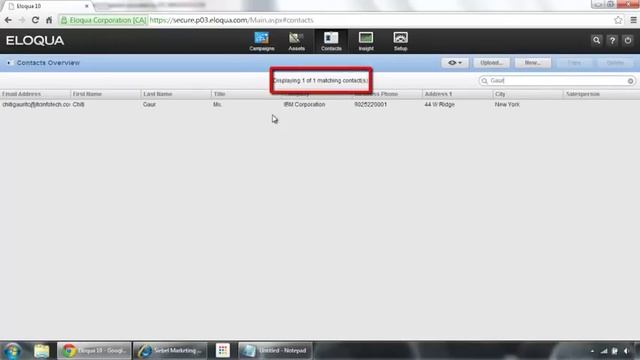
Task: Open the Assets section icon
Action: pos(296,41)
